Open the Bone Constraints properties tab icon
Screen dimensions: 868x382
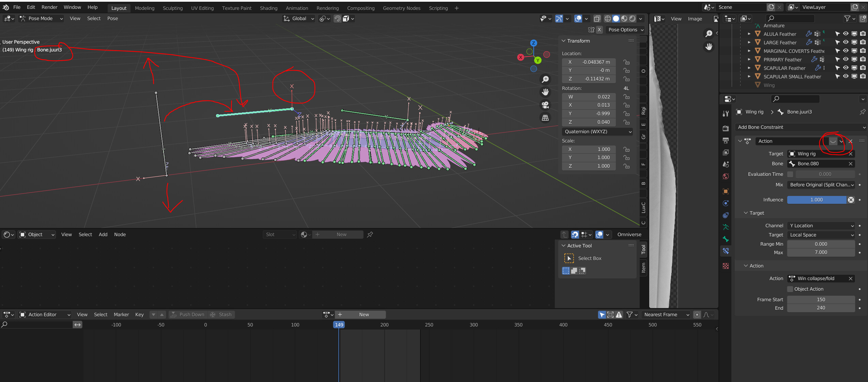click(x=726, y=251)
